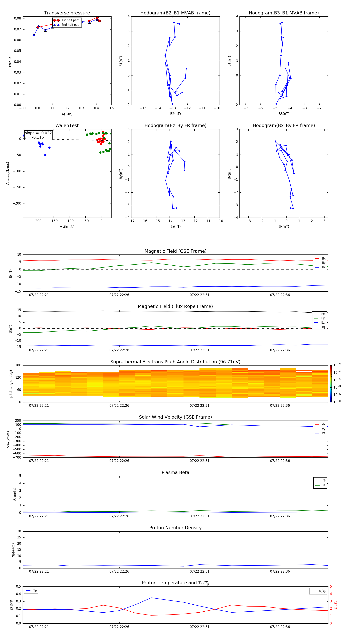Click the pitch angle flux colorbar
The width and height of the screenshot is (351, 644).
click(x=331, y=384)
